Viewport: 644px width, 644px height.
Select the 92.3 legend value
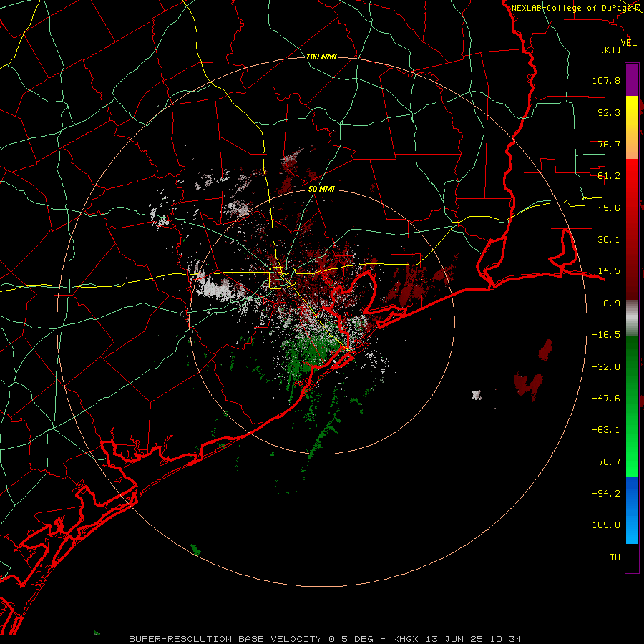pyautogui.click(x=609, y=112)
